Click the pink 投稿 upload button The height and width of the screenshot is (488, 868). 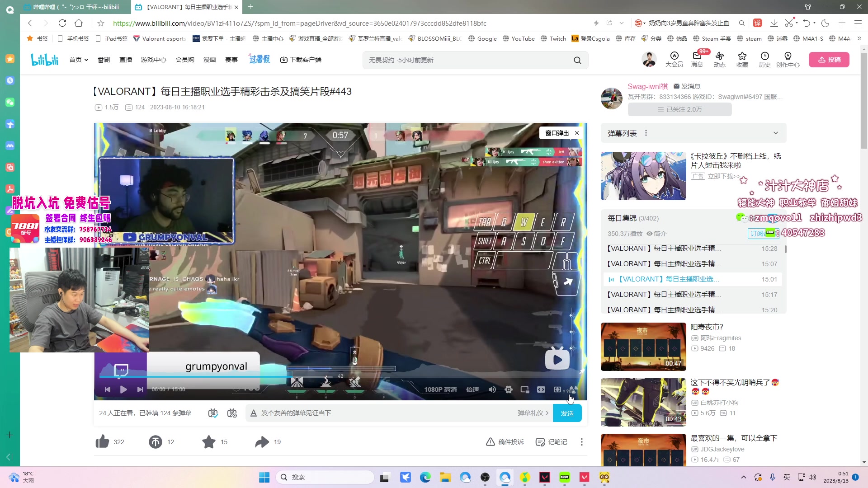pyautogui.click(x=829, y=60)
